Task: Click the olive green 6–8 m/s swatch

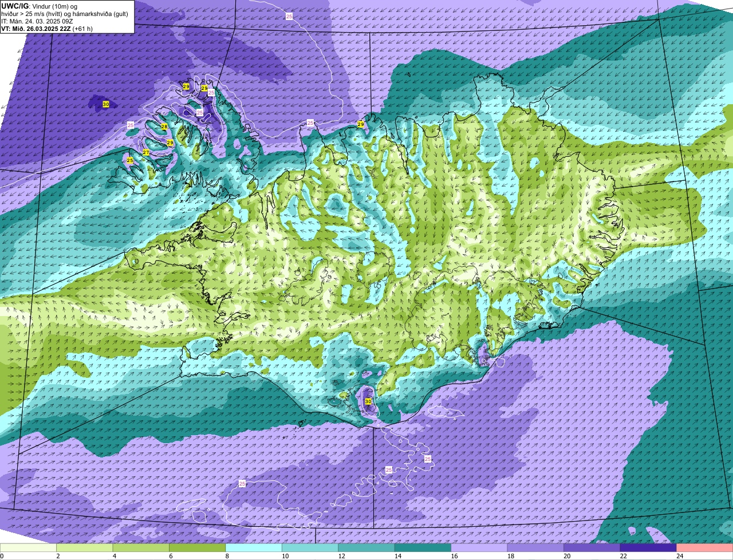Action: coord(198,547)
